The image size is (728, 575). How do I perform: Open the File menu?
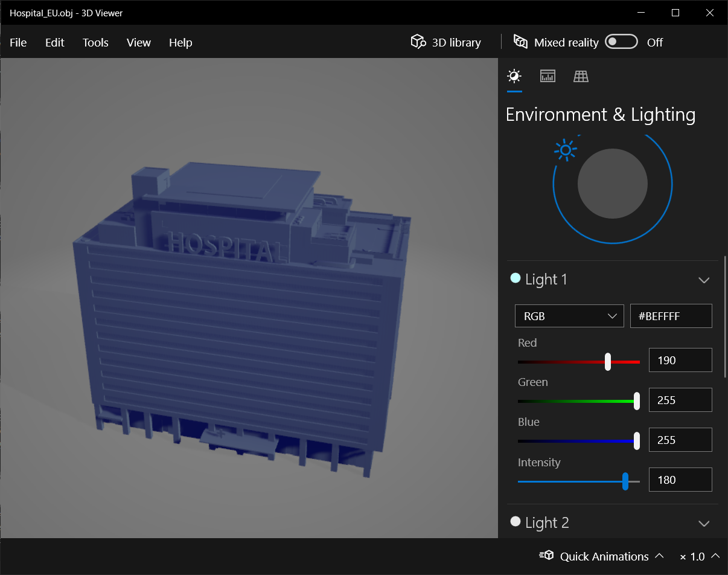[18, 42]
